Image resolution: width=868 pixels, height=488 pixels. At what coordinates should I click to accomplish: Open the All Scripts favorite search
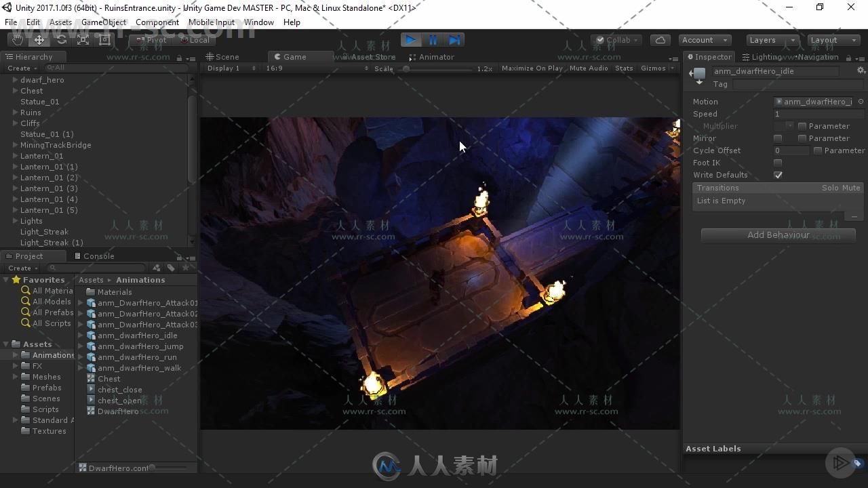52,323
